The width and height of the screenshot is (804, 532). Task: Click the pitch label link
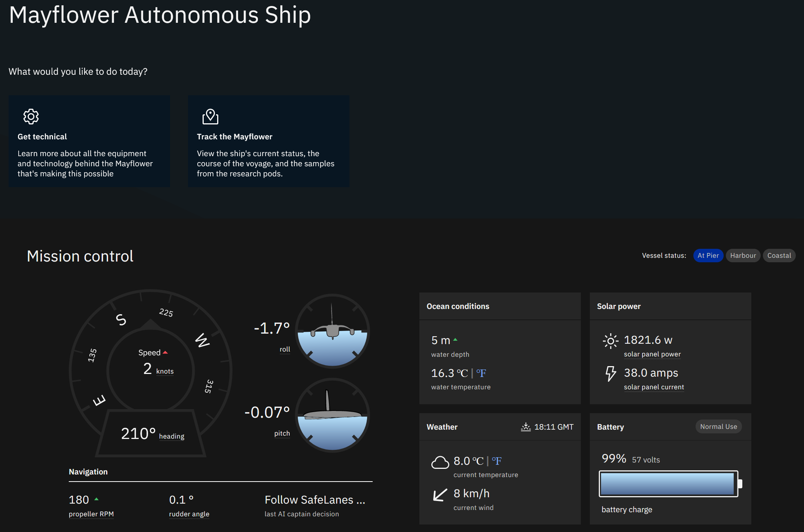point(282,433)
